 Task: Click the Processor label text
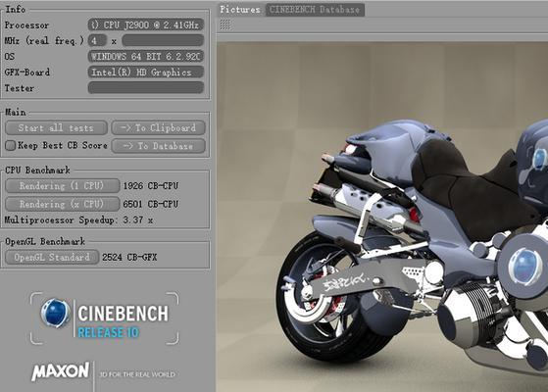[x=26, y=25]
